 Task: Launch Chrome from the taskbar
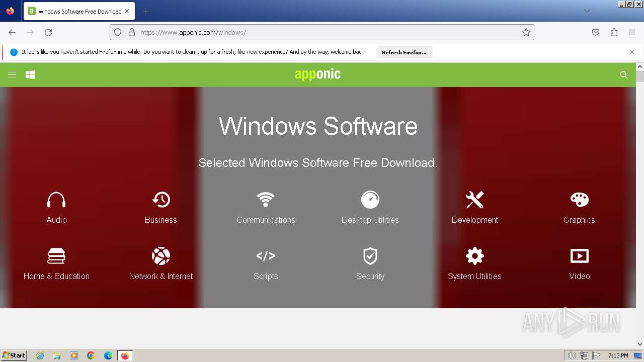[91, 355]
